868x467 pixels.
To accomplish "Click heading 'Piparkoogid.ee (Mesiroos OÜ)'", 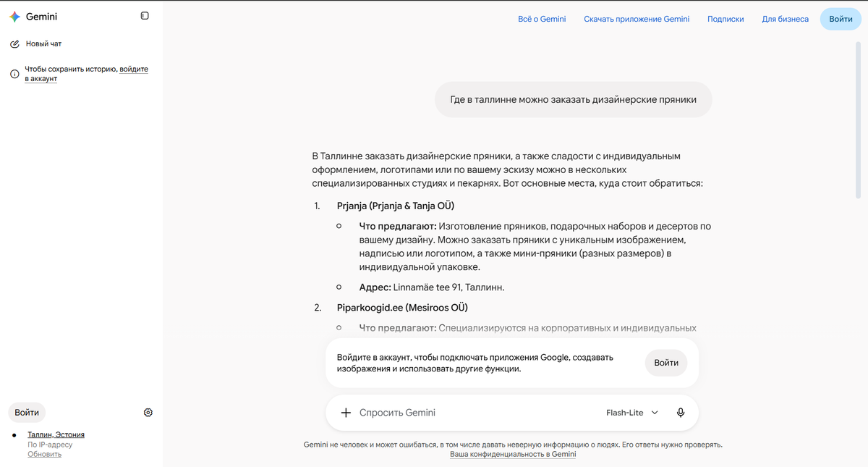I will pyautogui.click(x=402, y=308).
